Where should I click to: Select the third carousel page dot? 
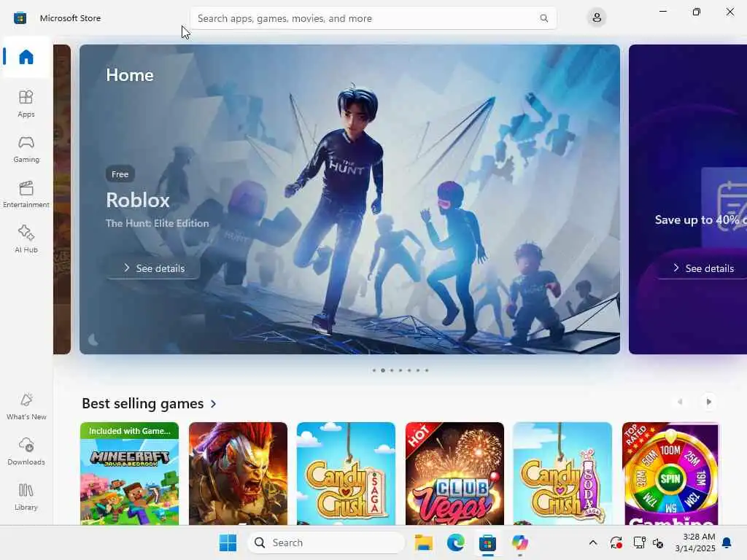(392, 370)
